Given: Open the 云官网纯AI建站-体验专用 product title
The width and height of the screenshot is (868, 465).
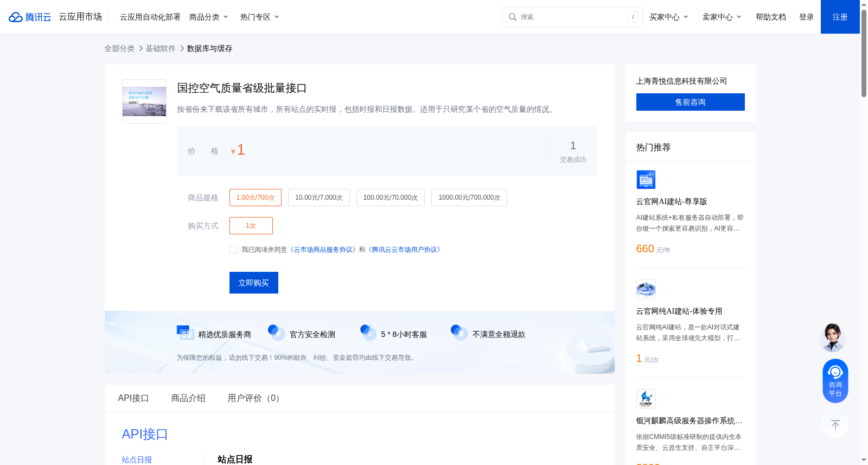Looking at the screenshot, I should click(679, 311).
